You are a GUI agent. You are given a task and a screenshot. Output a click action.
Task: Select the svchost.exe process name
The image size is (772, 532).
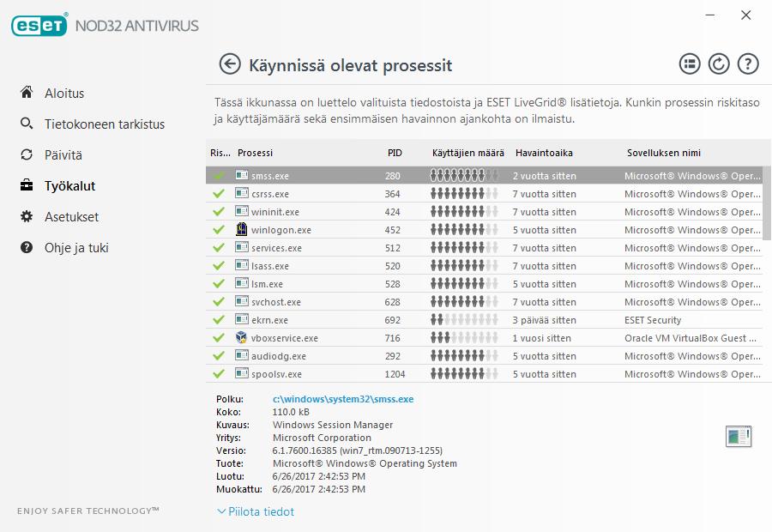coord(275,302)
